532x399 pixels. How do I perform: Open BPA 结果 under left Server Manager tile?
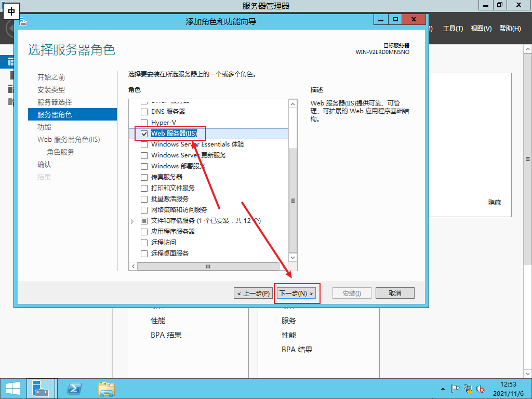tap(166, 335)
